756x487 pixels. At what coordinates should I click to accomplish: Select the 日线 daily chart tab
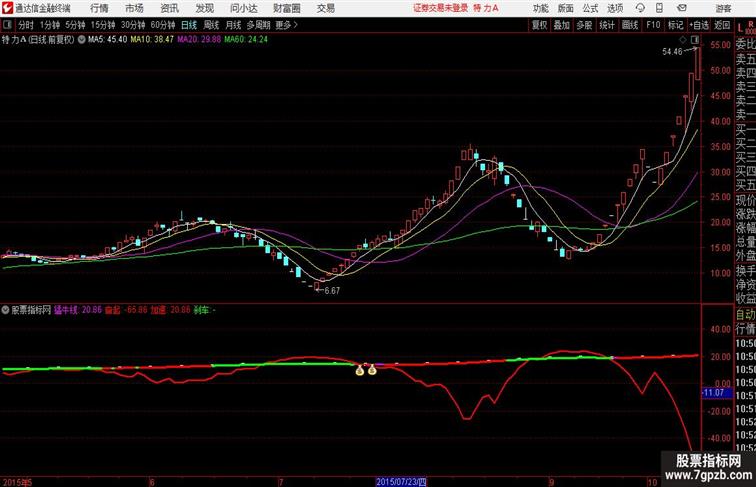pyautogui.click(x=189, y=25)
